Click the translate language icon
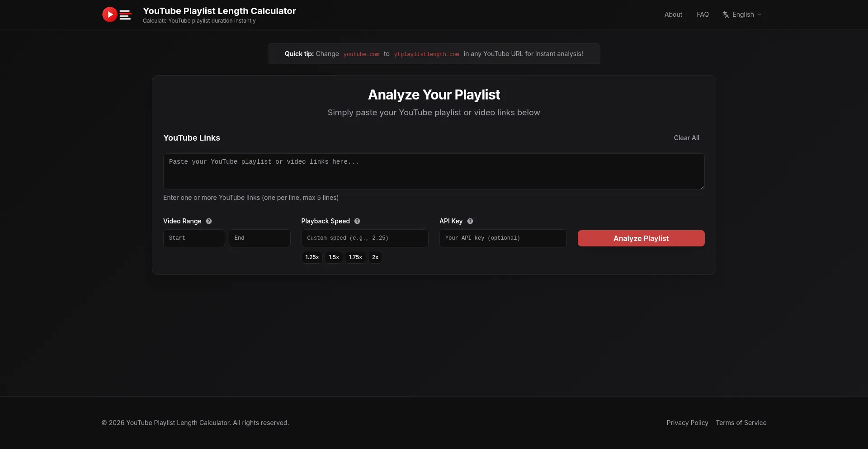Image resolution: width=868 pixels, height=449 pixels. point(726,14)
